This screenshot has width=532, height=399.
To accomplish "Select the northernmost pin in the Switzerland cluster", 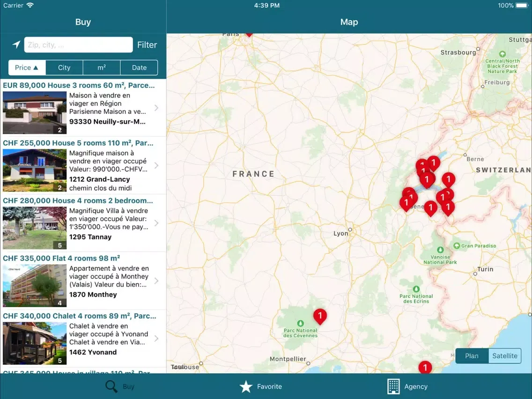I will 433,163.
